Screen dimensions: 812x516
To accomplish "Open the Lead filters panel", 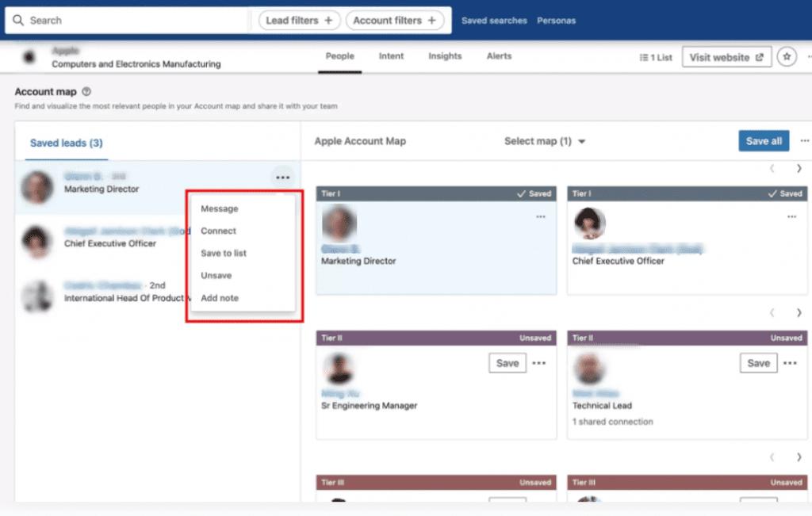I will [299, 20].
